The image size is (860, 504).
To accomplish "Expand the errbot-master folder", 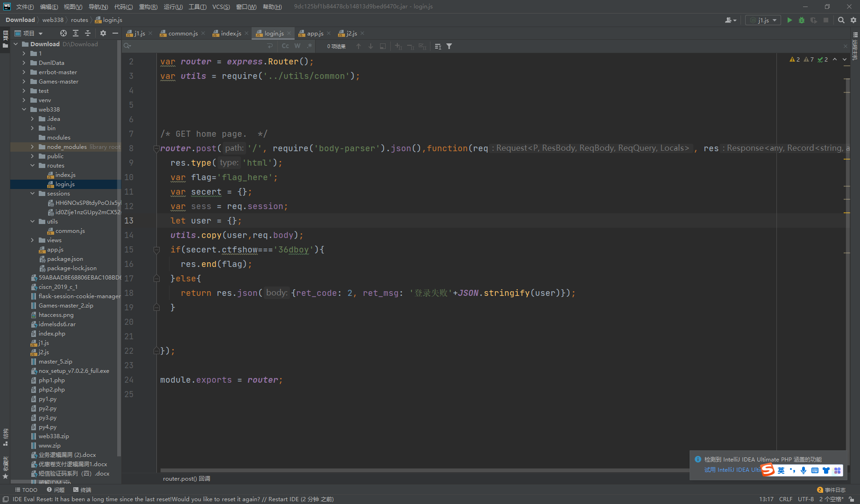I will tap(24, 72).
